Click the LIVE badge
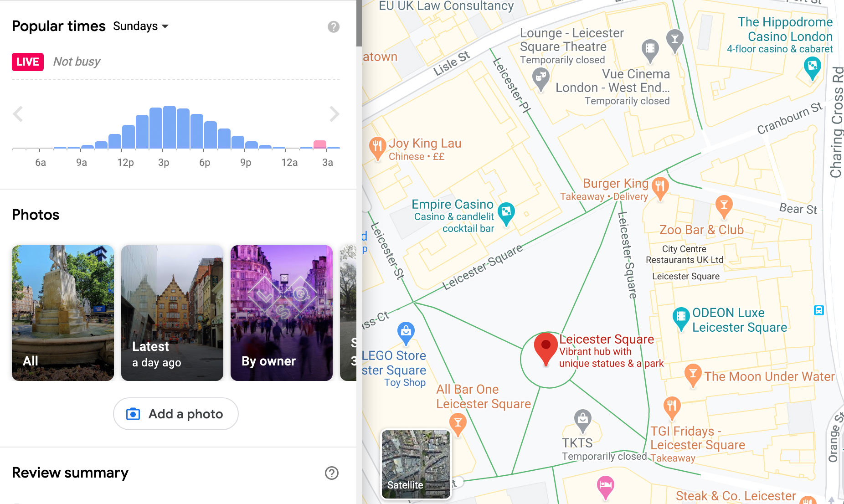Viewport: 844px width, 504px height. coord(28,62)
